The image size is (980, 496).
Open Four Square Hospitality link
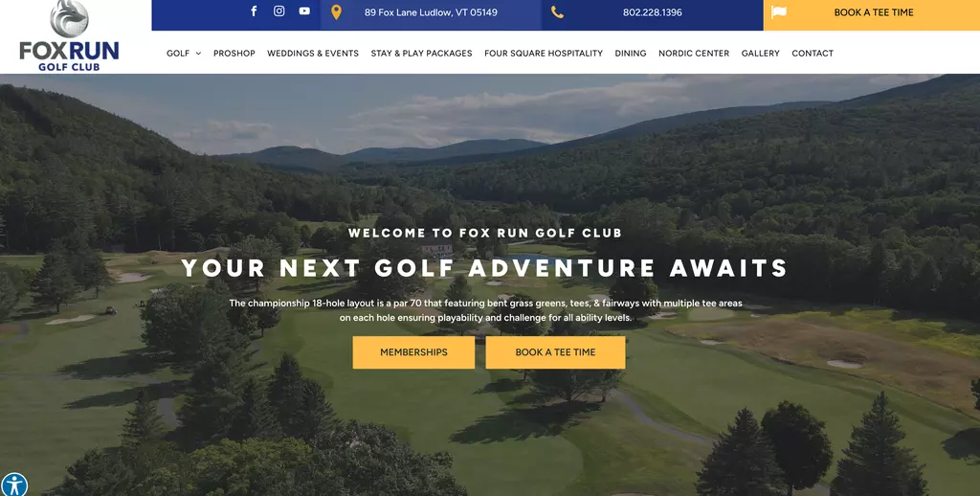point(544,54)
